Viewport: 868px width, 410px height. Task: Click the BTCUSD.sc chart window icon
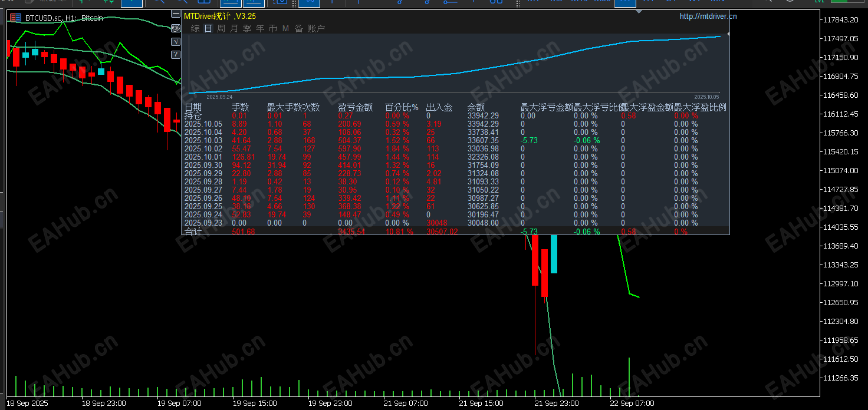click(16, 18)
